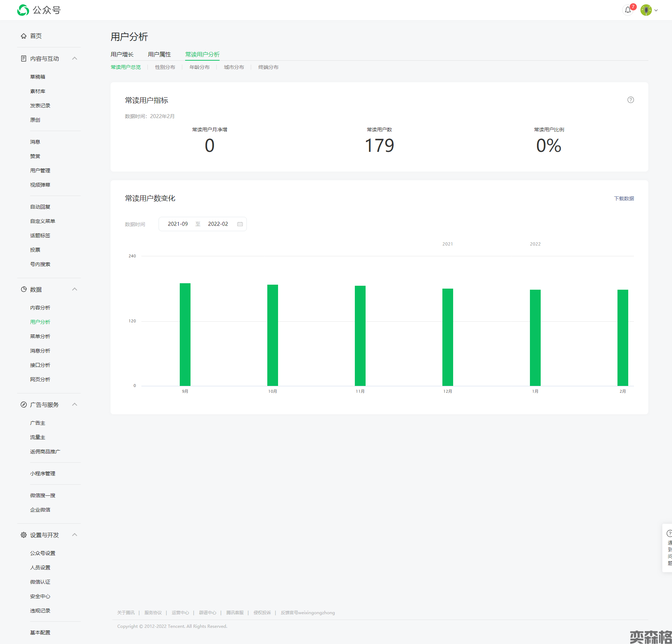Click the 2021-09 start date field

(178, 224)
